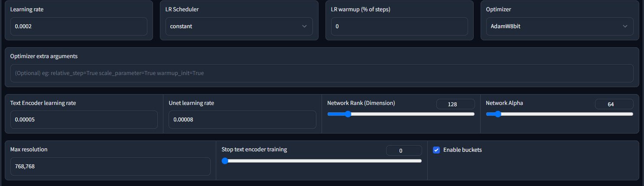Click the middle of the Network Alpha slider track
This screenshot has width=644, height=186.
(559, 114)
